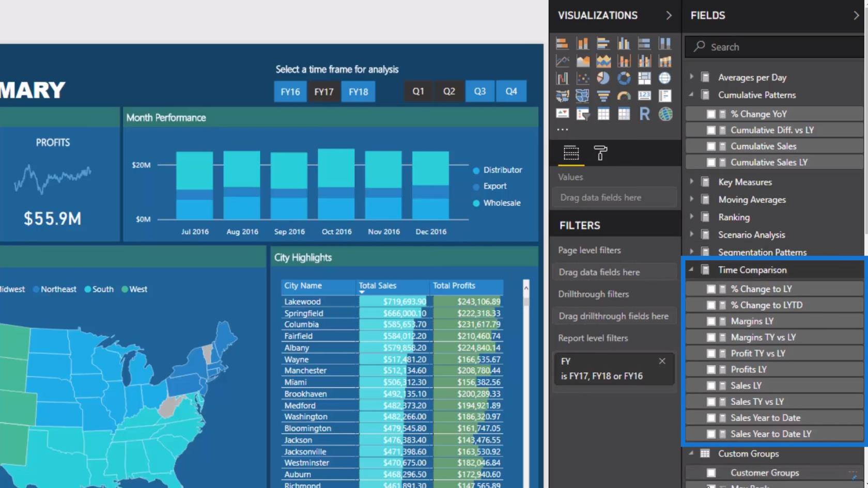Viewport: 868px width, 488px height.
Task: Check the % Change YoY field
Action: 711,114
